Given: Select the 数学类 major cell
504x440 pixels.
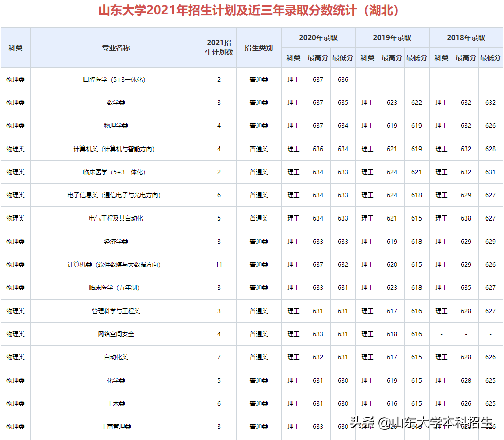Looking at the screenshot, I should coord(114,102).
